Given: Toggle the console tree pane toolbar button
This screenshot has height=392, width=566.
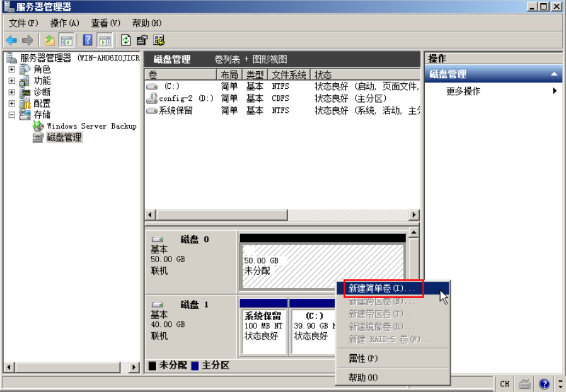Looking at the screenshot, I should pyautogui.click(x=66, y=40).
